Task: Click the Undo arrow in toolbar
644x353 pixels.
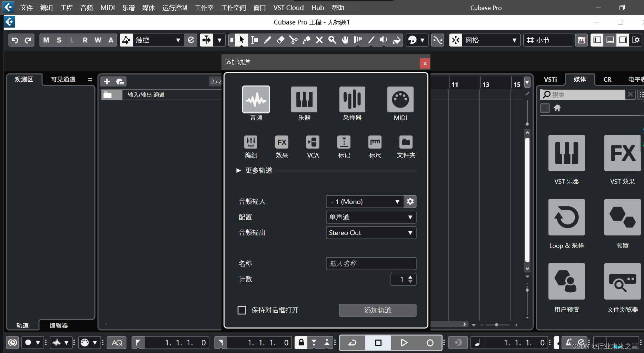Action: coord(15,40)
